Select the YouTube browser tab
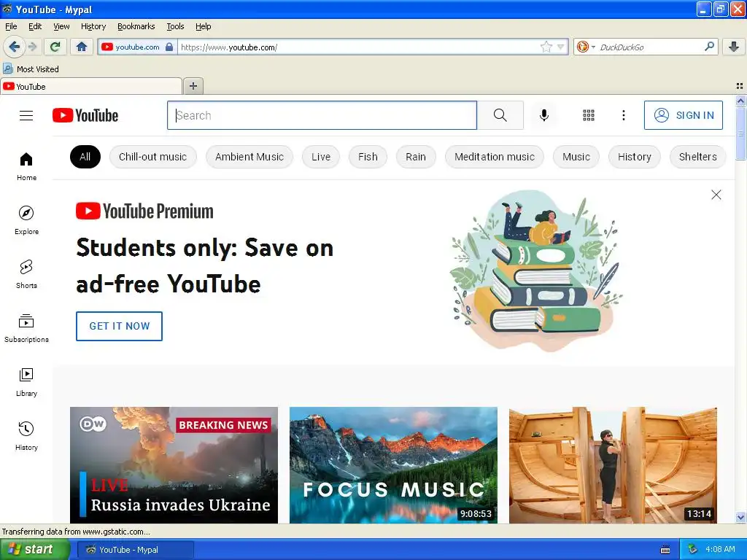This screenshot has width=747, height=560. (x=91, y=86)
